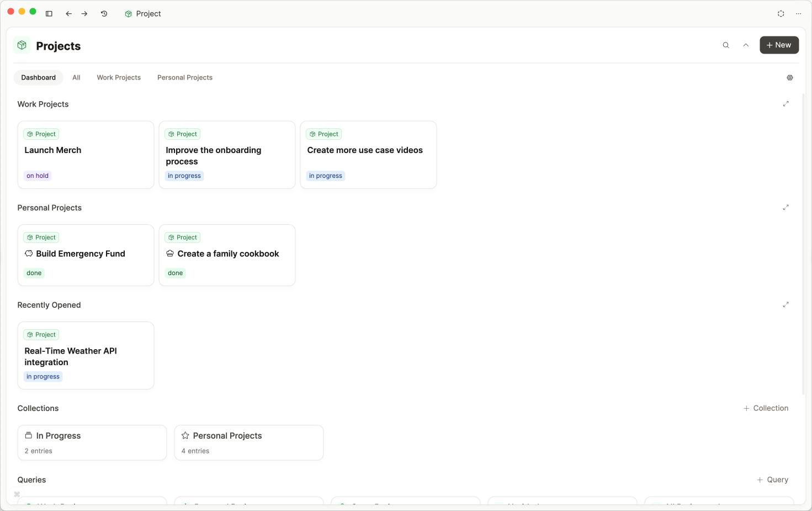This screenshot has height=511, width=812.
Task: Click the search magnifier icon
Action: (x=726, y=45)
